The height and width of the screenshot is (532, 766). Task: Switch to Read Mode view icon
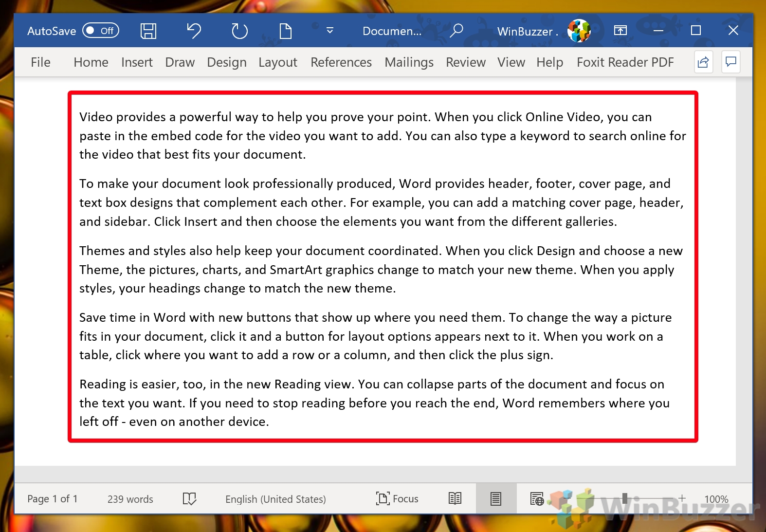455,498
